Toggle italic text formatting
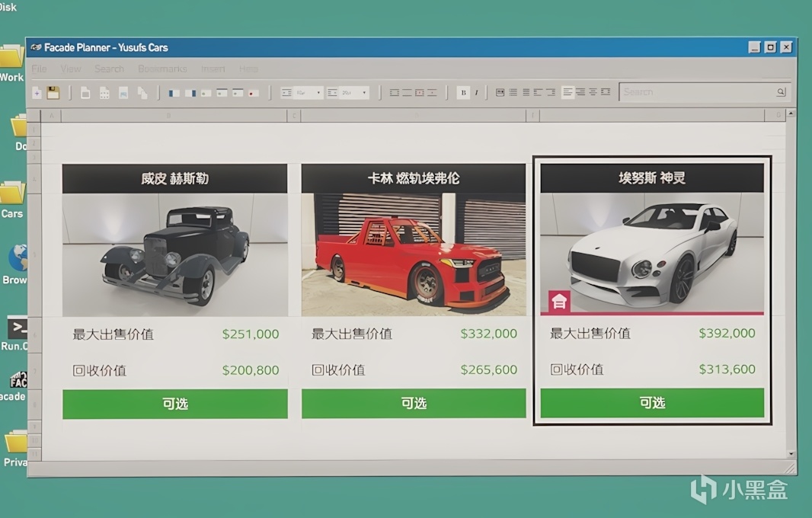812x518 pixels. (x=476, y=92)
